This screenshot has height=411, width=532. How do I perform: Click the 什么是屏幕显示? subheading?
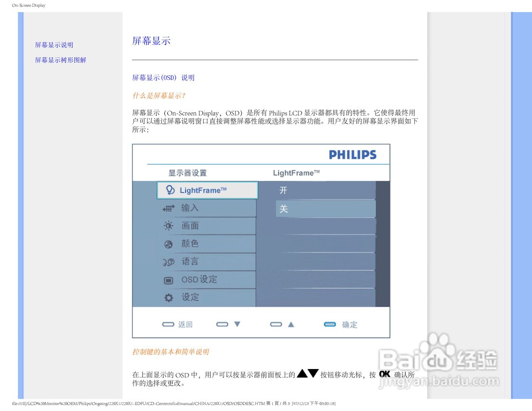pos(159,96)
